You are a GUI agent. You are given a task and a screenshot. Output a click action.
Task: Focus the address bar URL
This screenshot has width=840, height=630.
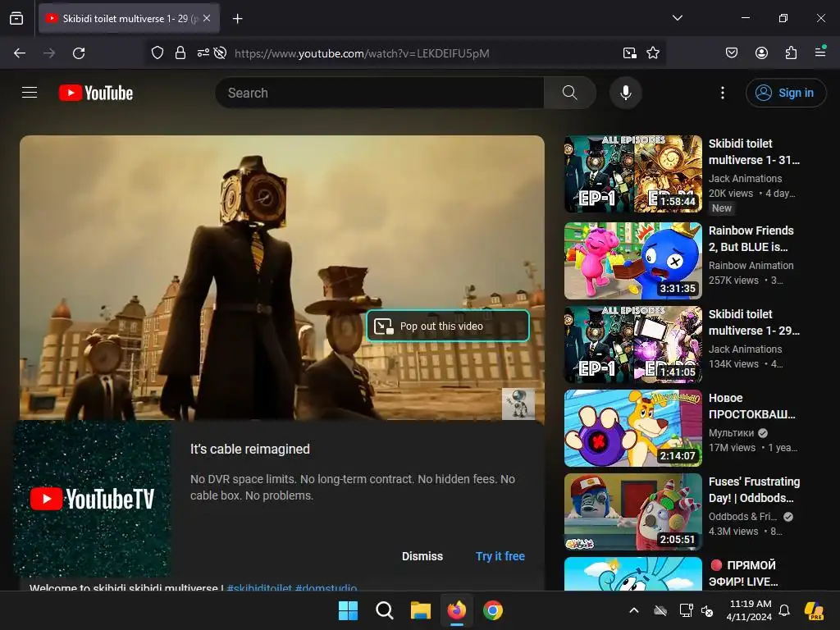click(x=362, y=53)
